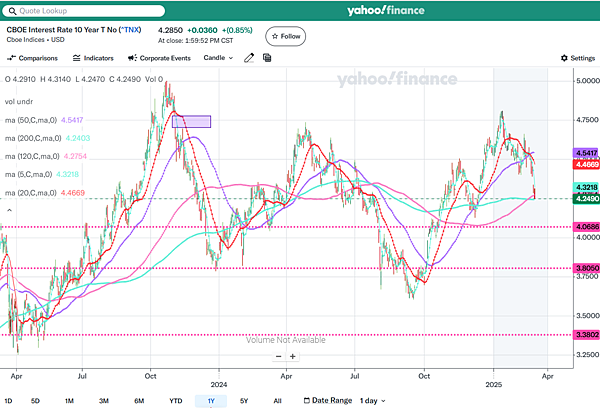The image size is (600, 408).
Task: Select the ma (50,C,ma,0) indicator label
Action: [31, 120]
